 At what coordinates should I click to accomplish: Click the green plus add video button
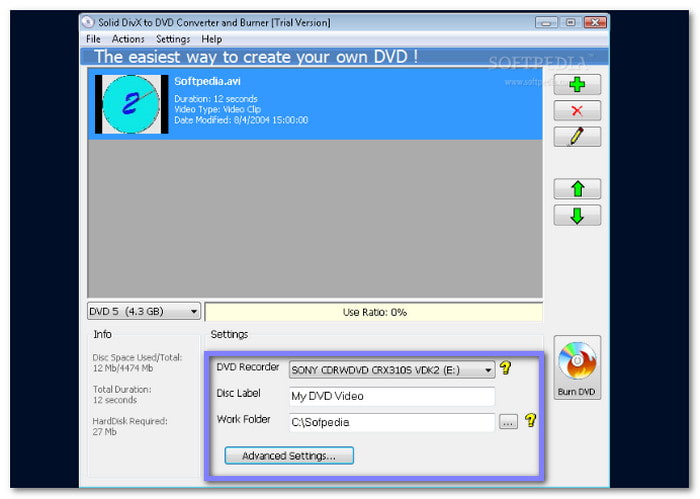[x=577, y=84]
